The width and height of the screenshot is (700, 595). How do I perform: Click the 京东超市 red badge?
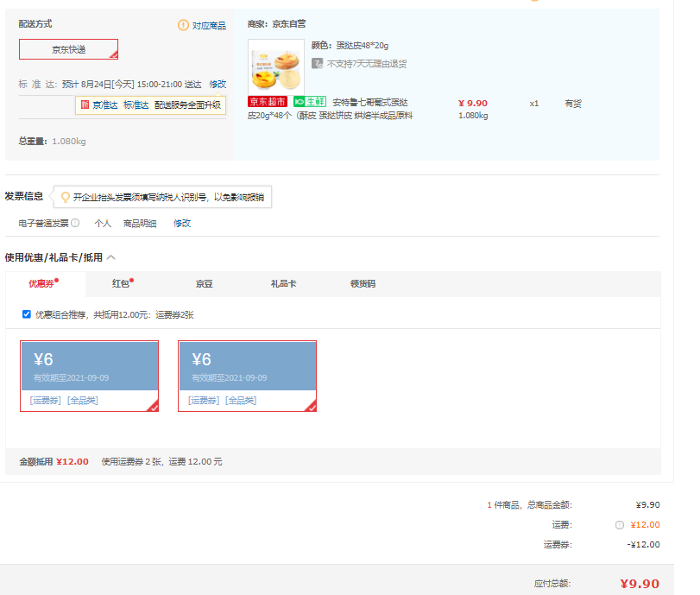(x=268, y=103)
